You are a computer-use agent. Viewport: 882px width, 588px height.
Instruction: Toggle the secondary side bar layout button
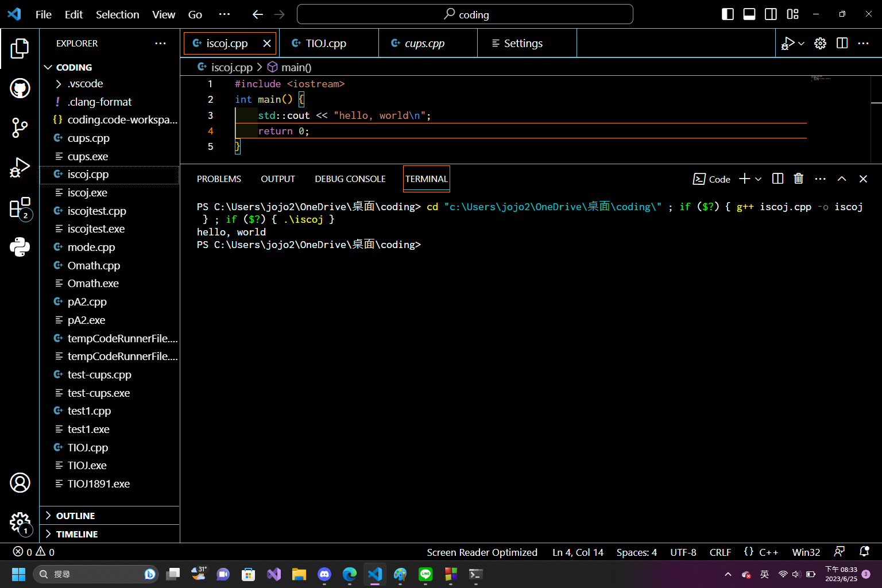[x=771, y=14]
